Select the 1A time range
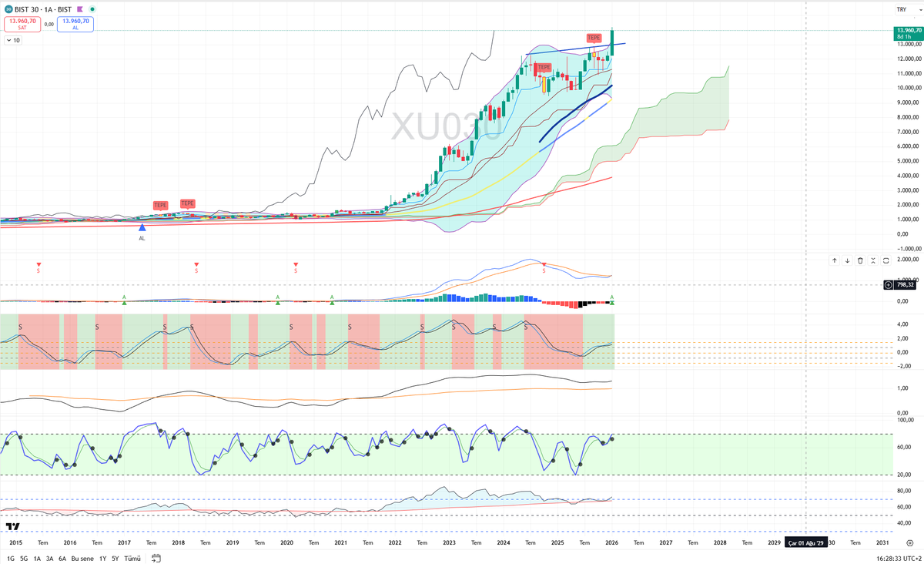This screenshot has height=564, width=924. click(36, 559)
